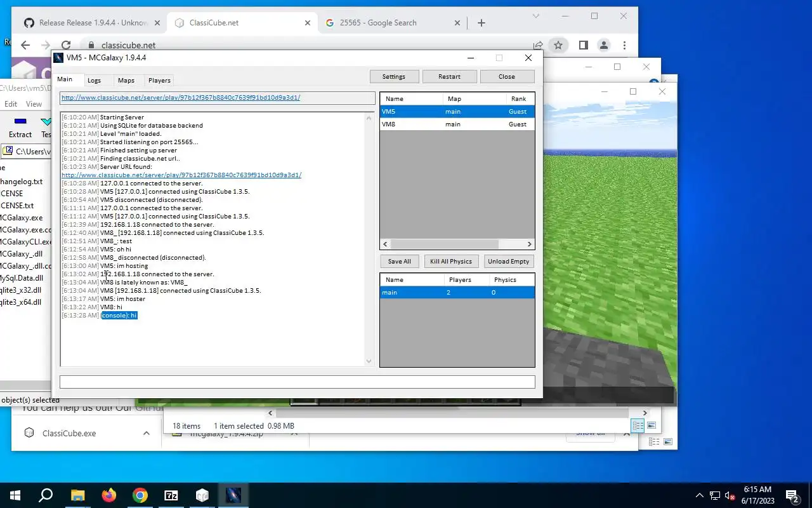This screenshot has width=812, height=508.
Task: Click the Close server button
Action: (x=507, y=76)
